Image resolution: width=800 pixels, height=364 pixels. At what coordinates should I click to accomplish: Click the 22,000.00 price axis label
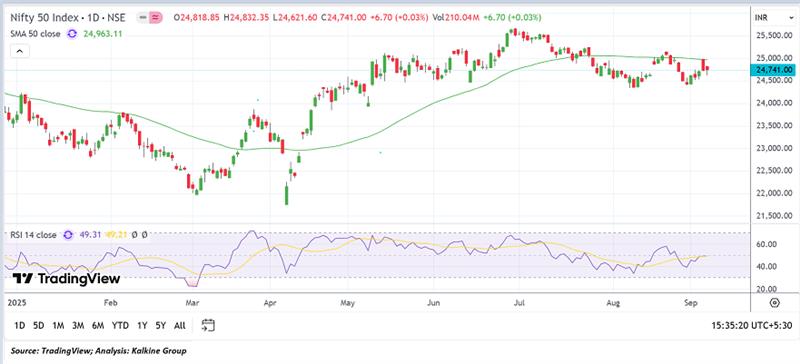click(774, 193)
